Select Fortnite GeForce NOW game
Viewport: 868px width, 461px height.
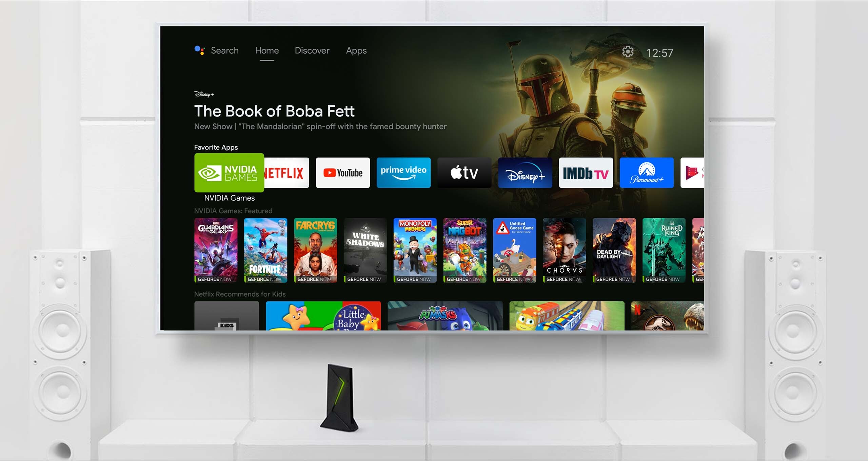(265, 253)
